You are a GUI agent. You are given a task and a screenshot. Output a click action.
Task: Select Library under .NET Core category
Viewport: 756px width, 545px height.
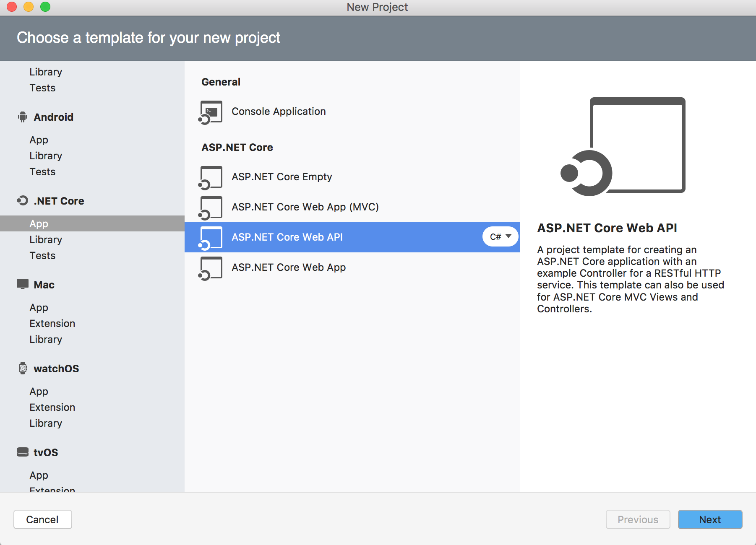pos(46,240)
